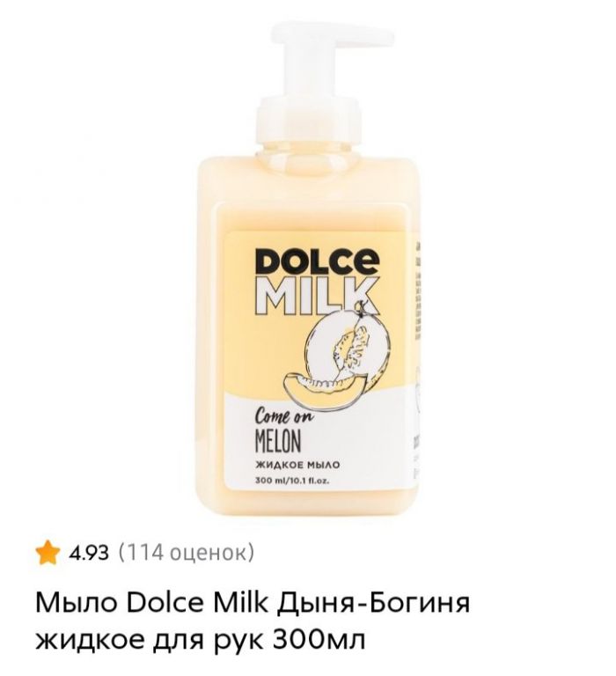This screenshot has height=676, width=616.
Task: Open the Мыло Dolce Milk Дыня-Богиня product title
Action: point(253,603)
